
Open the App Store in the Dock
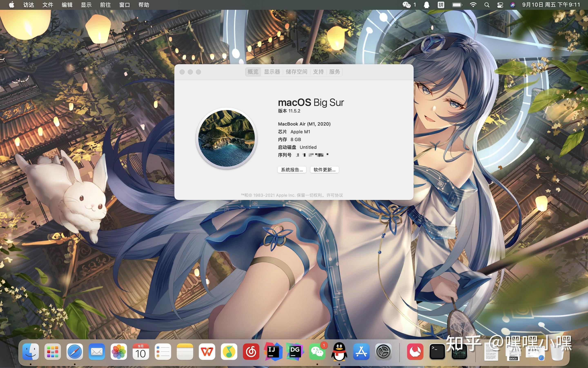tap(361, 351)
